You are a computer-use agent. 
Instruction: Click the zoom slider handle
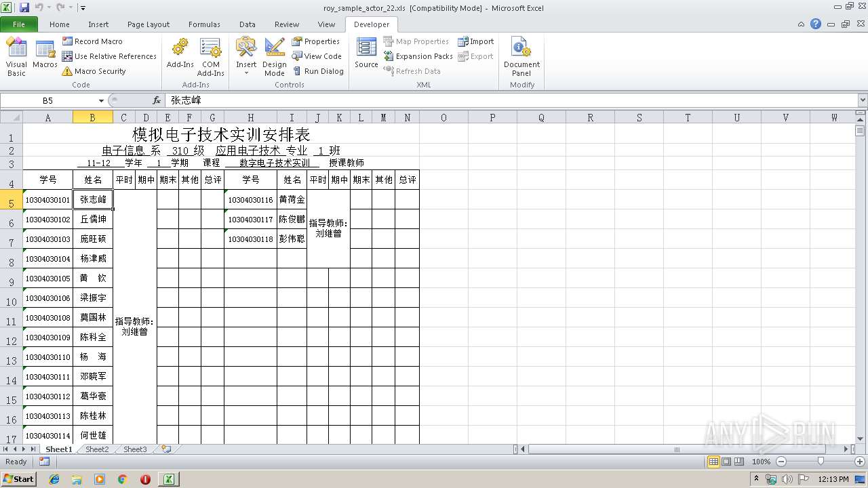point(821,462)
